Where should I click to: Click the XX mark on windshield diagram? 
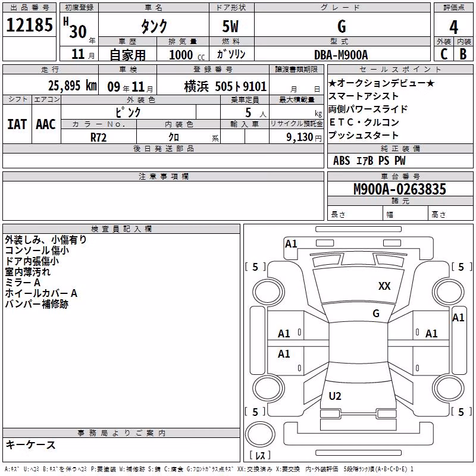click(x=384, y=286)
